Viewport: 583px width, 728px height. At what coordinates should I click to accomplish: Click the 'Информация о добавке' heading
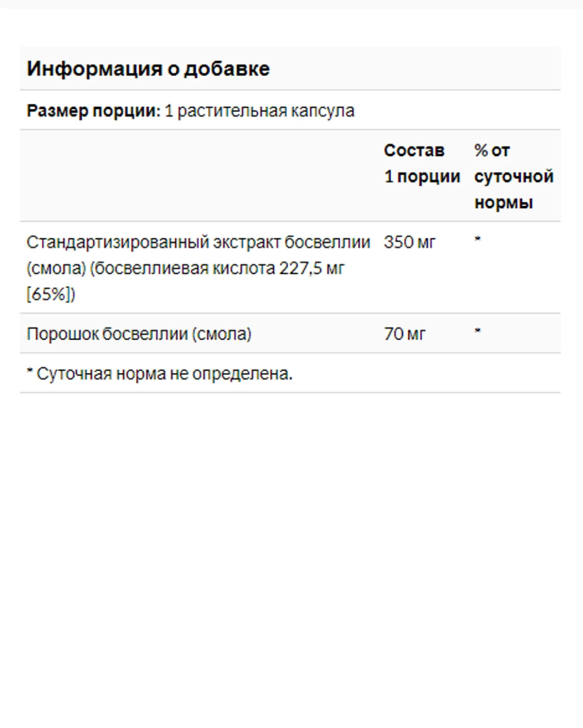point(148,68)
